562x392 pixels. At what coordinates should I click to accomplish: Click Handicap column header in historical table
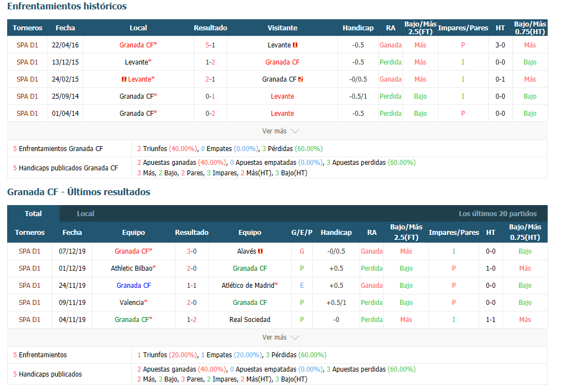pyautogui.click(x=358, y=28)
